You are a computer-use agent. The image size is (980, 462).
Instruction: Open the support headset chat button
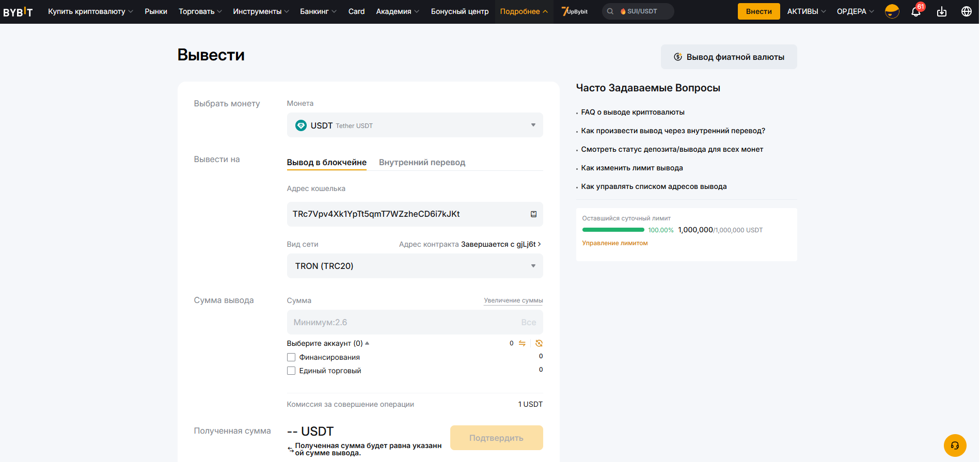[x=955, y=445]
